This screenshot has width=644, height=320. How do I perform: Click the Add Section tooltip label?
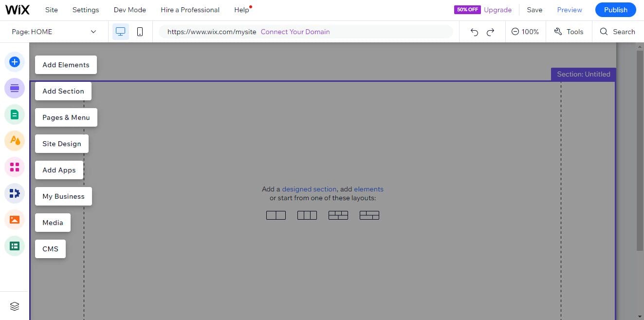tap(63, 91)
